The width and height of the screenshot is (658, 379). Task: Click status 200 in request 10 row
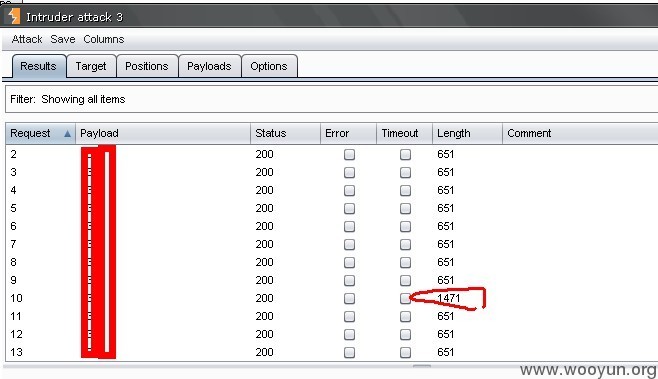pyautogui.click(x=264, y=298)
